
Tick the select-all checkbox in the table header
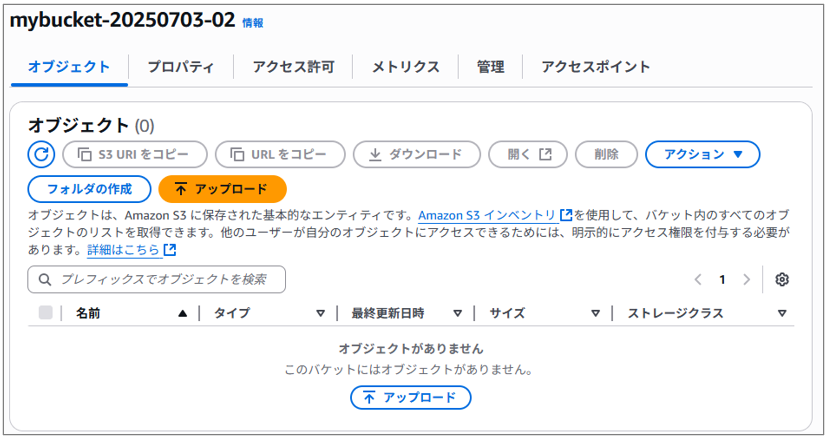tap(46, 312)
